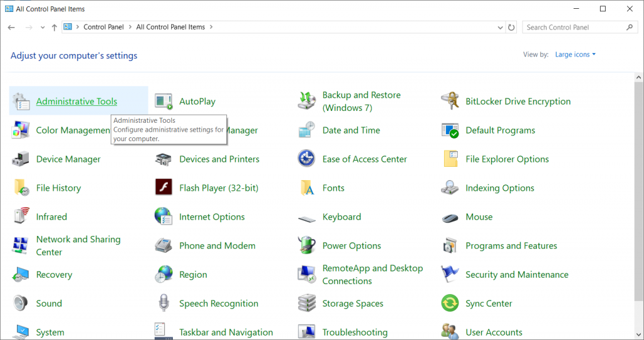
Task: Select the All Control Panel Items breadcrumb
Action: click(170, 27)
